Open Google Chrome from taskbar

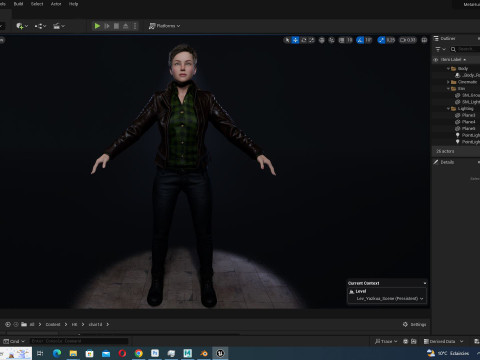coord(139,353)
